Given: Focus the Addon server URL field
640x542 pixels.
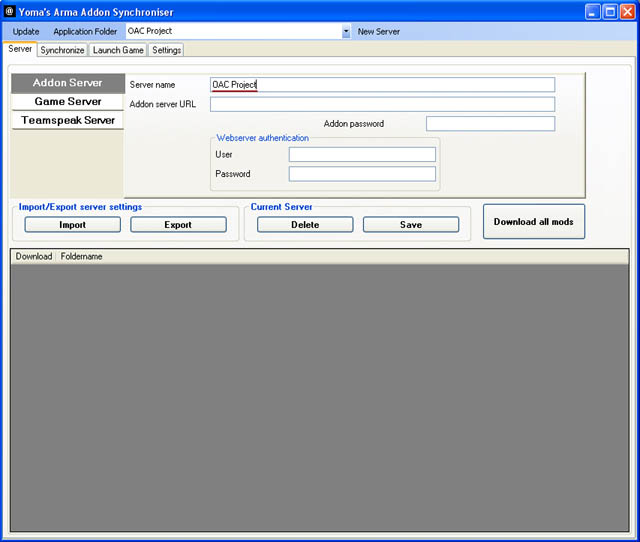Looking at the screenshot, I should click(382, 104).
